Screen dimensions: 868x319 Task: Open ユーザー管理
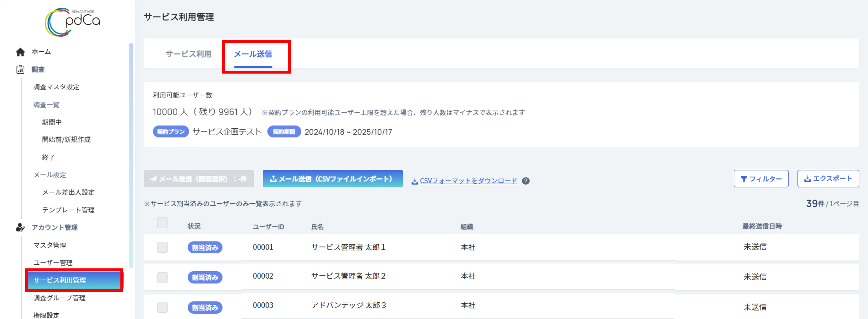pos(53,263)
